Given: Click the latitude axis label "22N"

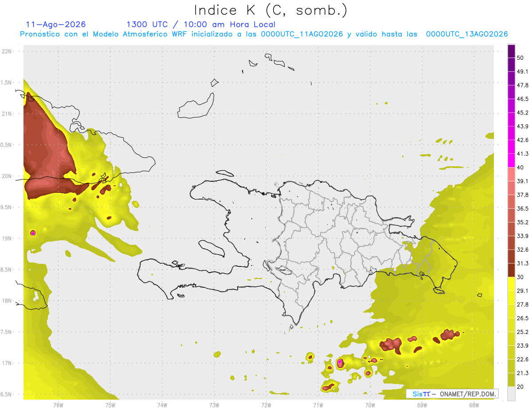Looking at the screenshot, I should pyautogui.click(x=8, y=51).
